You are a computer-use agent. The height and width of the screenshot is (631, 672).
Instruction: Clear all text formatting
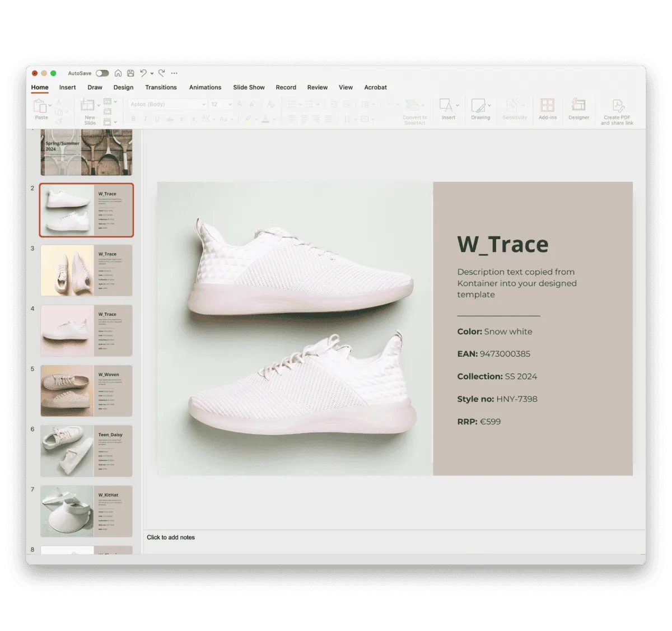[271, 104]
